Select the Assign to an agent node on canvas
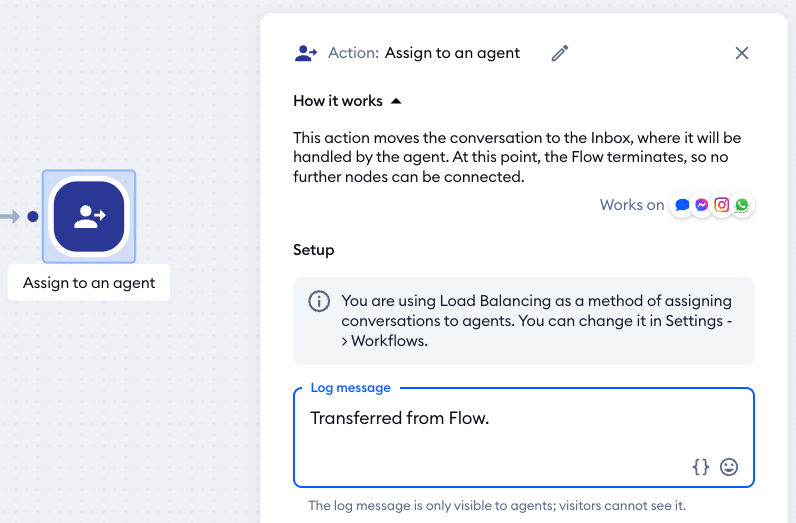796x523 pixels. (89, 216)
